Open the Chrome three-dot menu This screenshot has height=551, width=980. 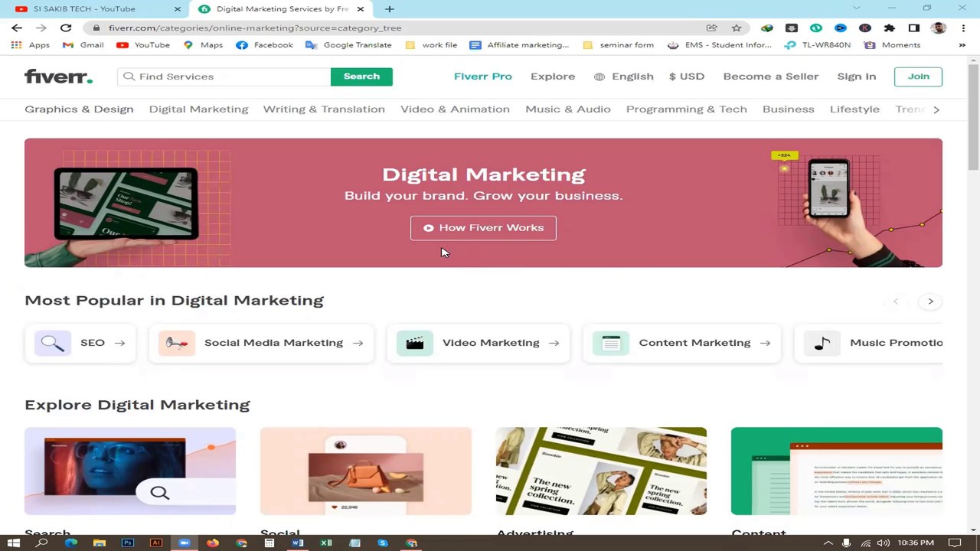pos(962,28)
